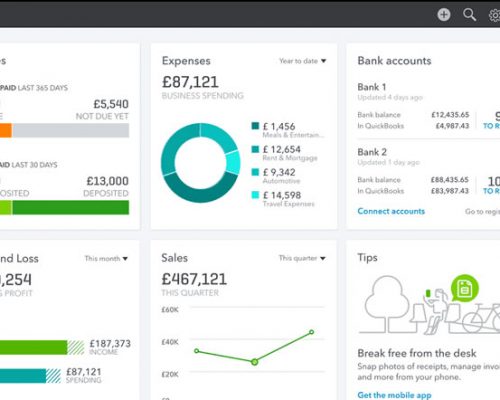Click Rent & Mortgage legend swatch
500x400 pixels.
coord(255,149)
